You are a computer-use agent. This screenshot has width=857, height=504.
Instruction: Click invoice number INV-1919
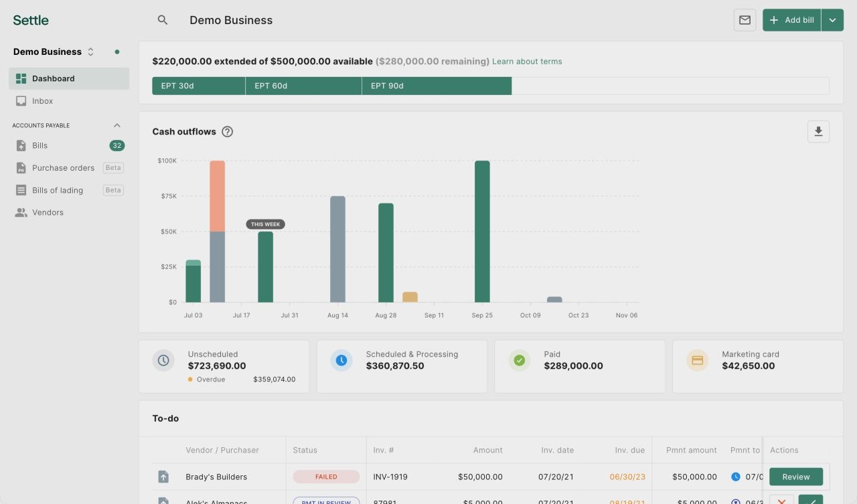(x=390, y=477)
